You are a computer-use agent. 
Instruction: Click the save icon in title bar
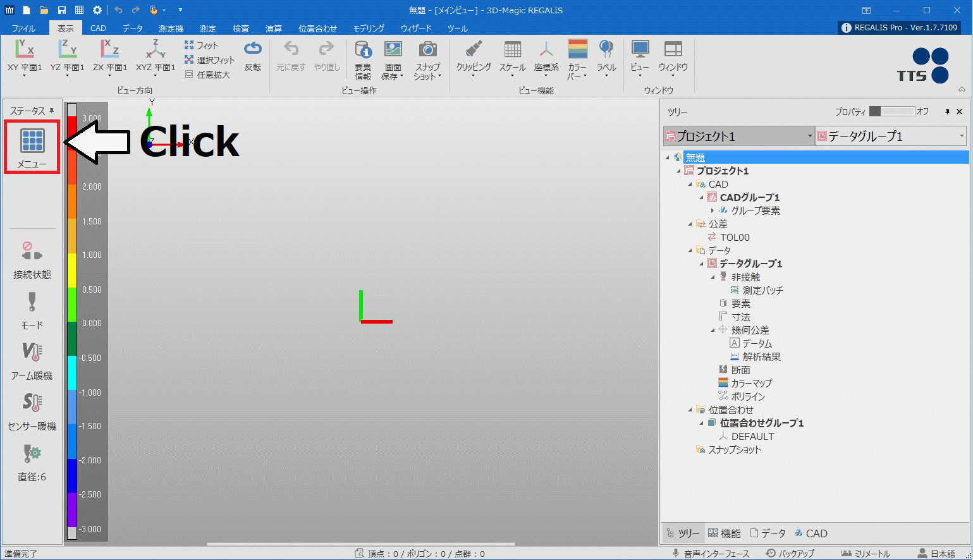point(61,10)
